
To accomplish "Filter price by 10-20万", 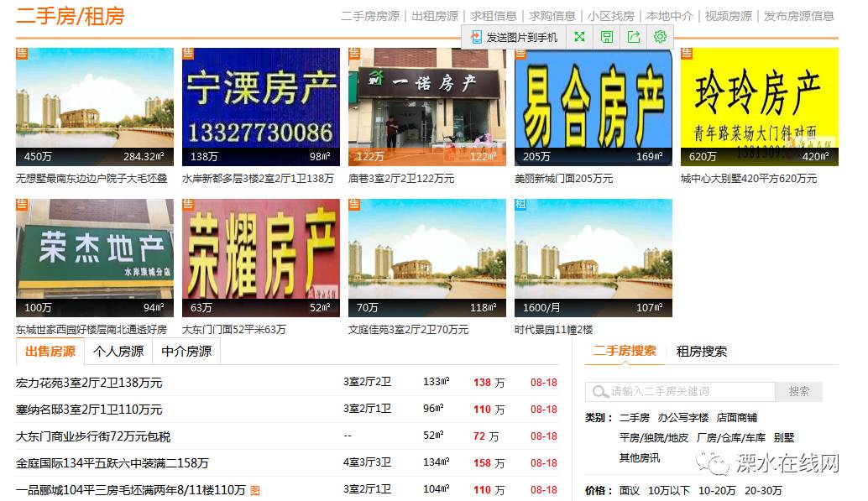I will [x=717, y=491].
